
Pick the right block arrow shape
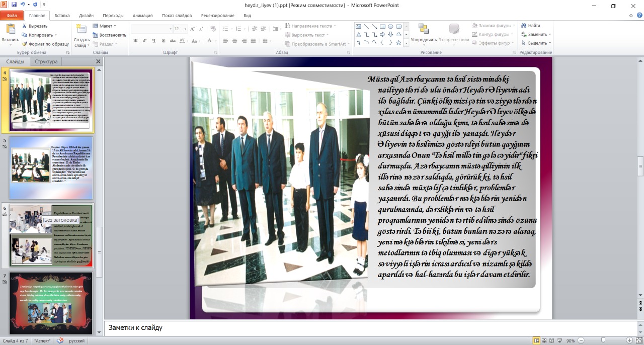tap(382, 34)
